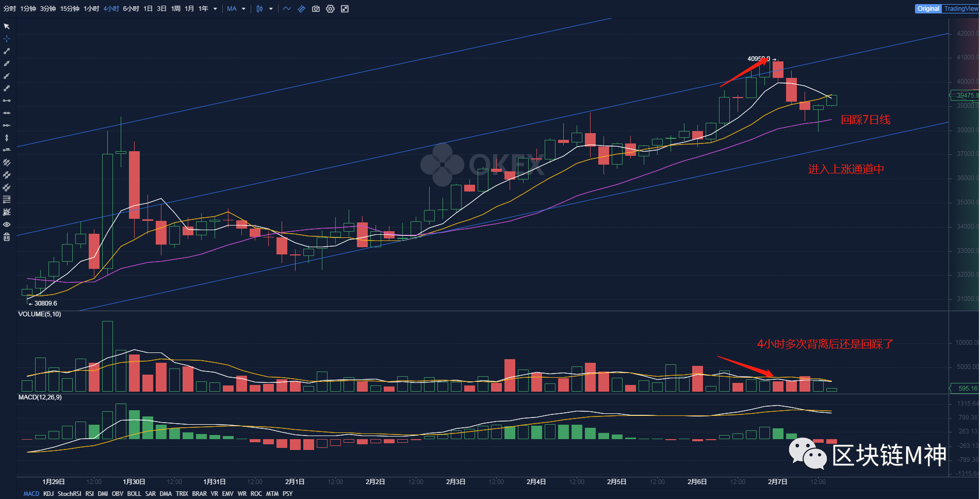Viewport: 980px width, 499px height.
Task: Toggle drawing visibility with the eye icon
Action: pyautogui.click(x=6, y=223)
